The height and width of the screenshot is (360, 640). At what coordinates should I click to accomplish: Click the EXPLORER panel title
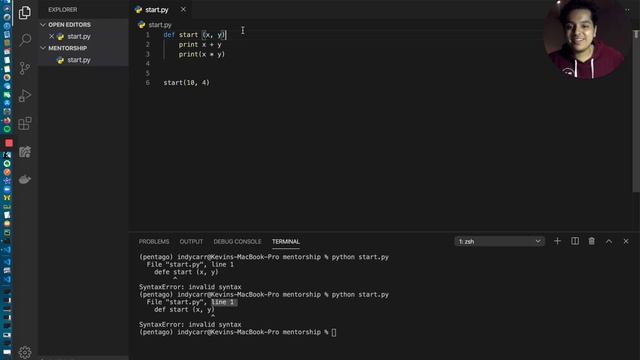coord(62,9)
